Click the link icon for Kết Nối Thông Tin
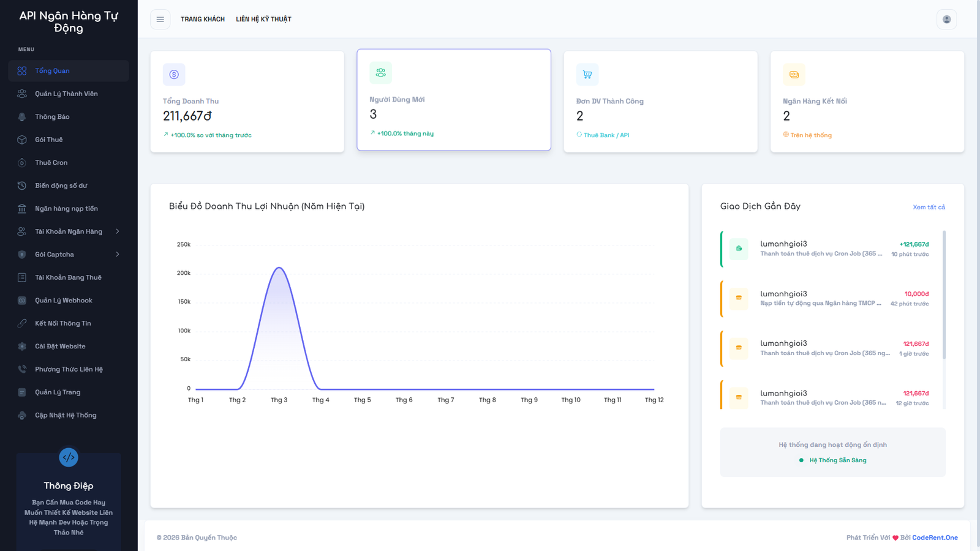980x551 pixels. (22, 323)
